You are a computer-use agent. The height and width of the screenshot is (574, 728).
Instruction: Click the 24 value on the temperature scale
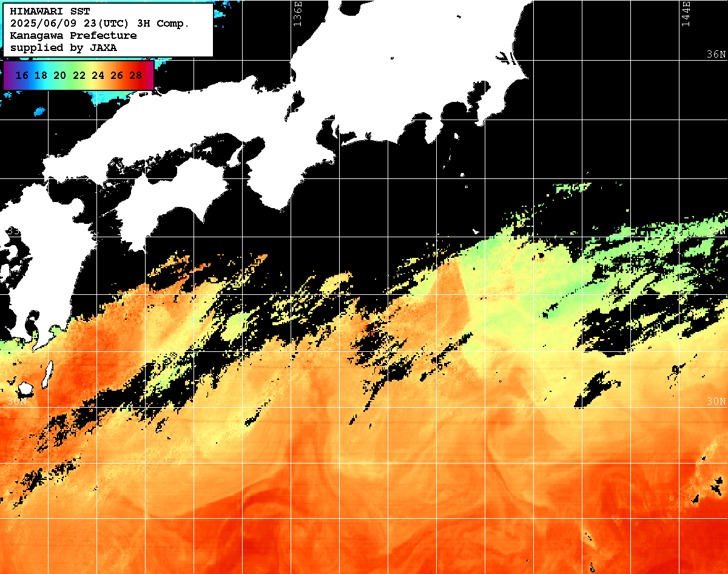click(x=98, y=76)
